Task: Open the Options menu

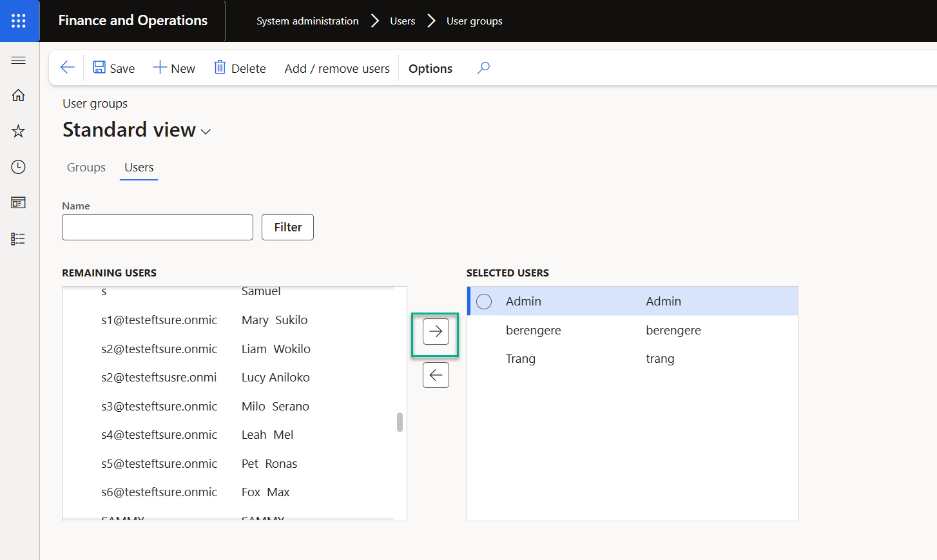Action: 430,68
